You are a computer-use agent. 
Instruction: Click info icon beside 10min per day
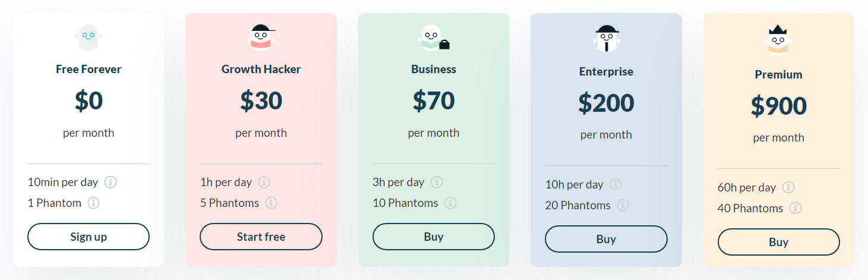[x=111, y=182]
